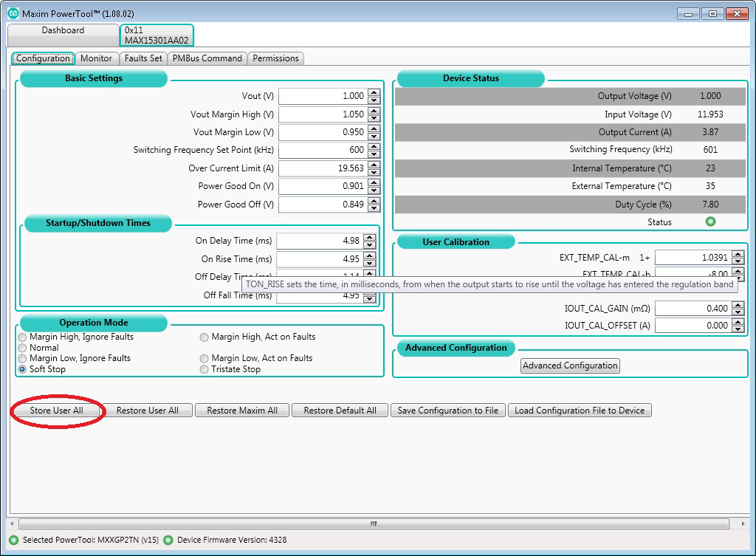Click the green Status indicator light
The image size is (756, 556).
(x=710, y=222)
